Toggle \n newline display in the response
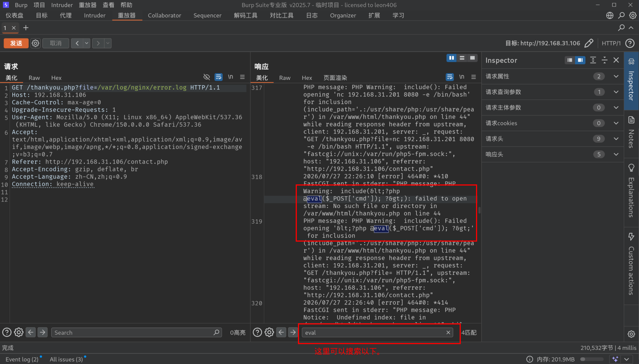Screen dimensions: 639x364 tap(462, 77)
